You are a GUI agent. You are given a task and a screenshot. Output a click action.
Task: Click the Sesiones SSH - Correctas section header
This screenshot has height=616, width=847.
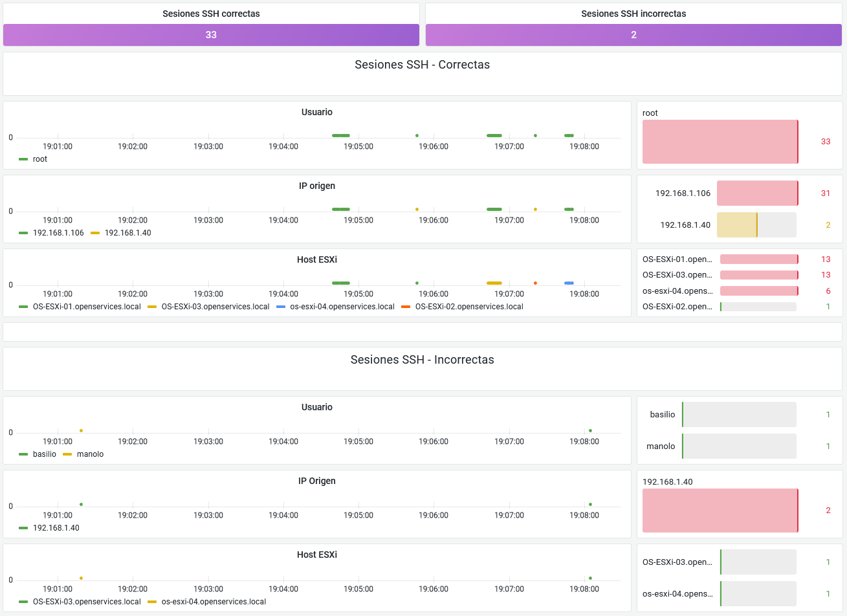422,65
